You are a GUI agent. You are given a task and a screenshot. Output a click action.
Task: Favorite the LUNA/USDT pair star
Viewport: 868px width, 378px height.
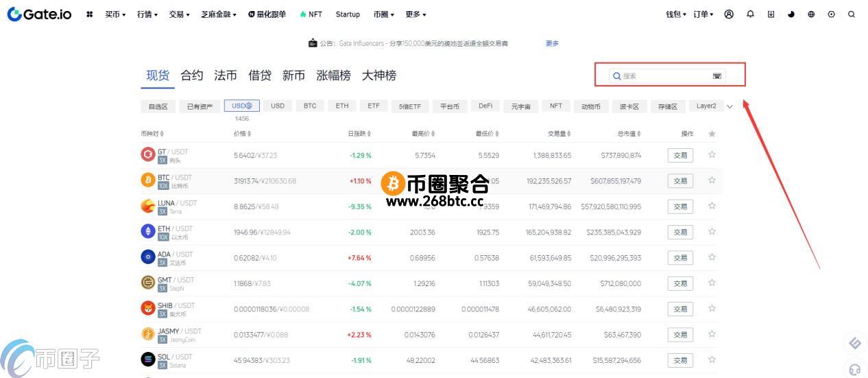click(x=712, y=206)
